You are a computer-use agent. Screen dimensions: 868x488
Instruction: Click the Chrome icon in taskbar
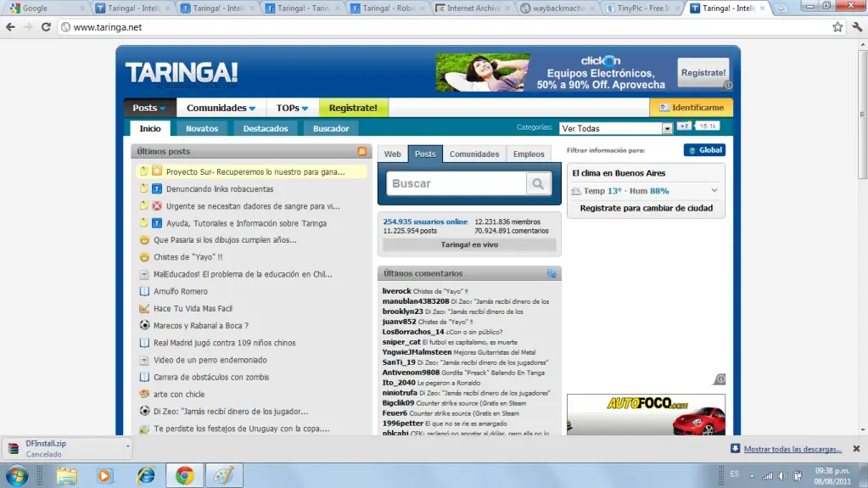(185, 476)
